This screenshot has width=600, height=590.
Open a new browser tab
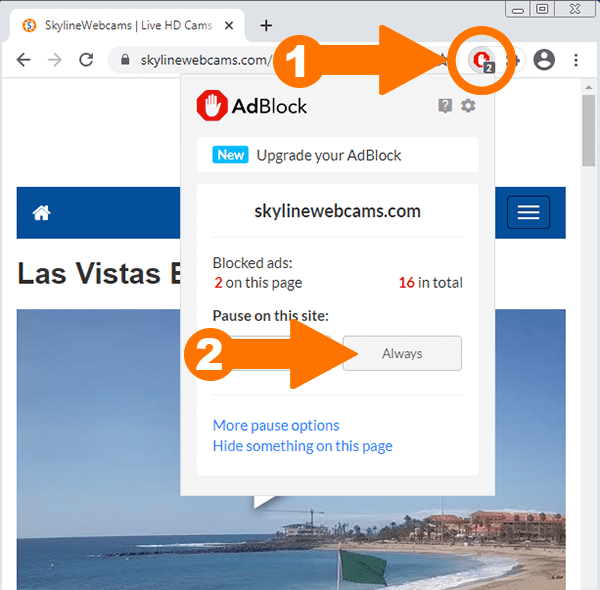click(266, 25)
